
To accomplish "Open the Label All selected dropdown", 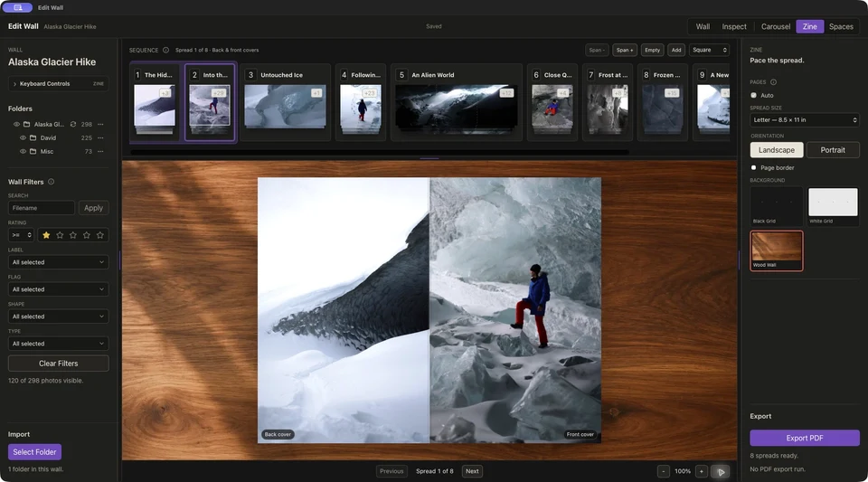I will click(58, 262).
